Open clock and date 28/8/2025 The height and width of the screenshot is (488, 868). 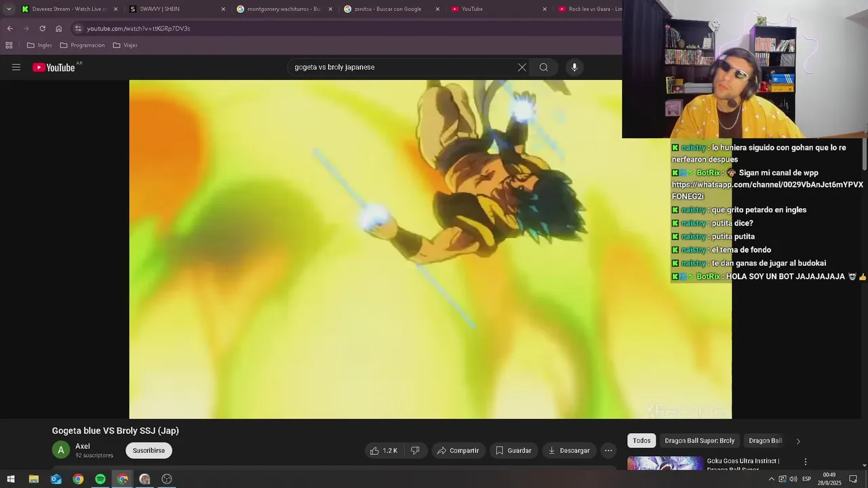(x=829, y=479)
